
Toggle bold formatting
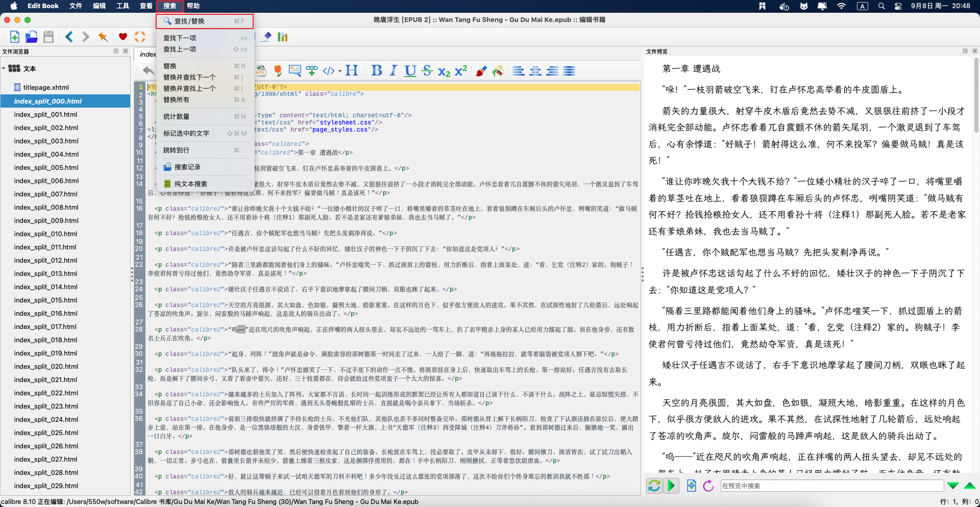[377, 70]
